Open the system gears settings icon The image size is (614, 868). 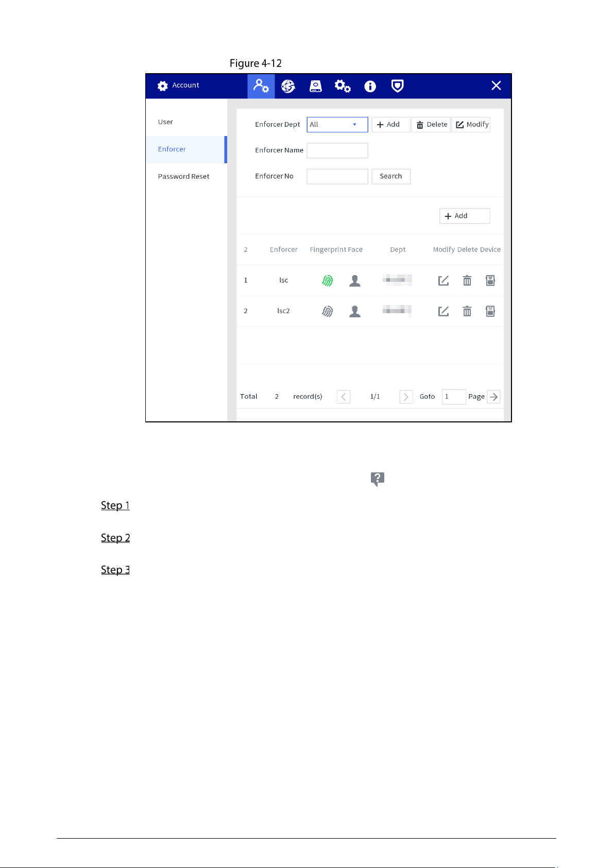coord(343,86)
